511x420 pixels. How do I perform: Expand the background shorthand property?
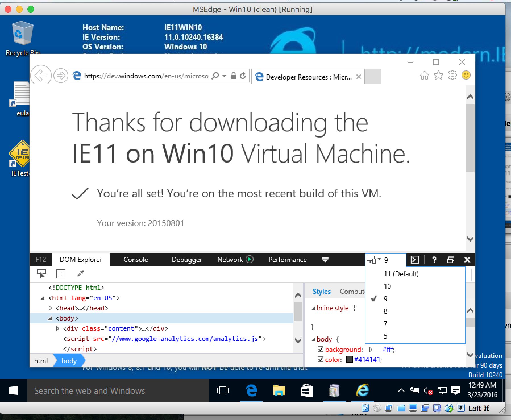[x=371, y=349]
